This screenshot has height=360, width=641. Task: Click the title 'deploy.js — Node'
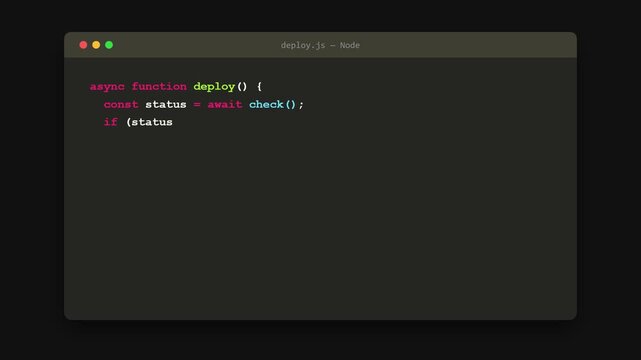(320, 45)
